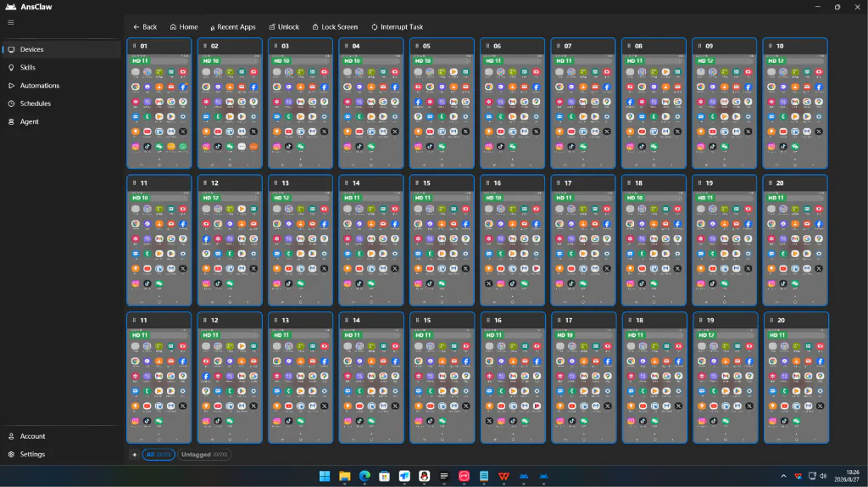The width and height of the screenshot is (868, 487).
Task: Open WPS Office from the taskbar
Action: [x=504, y=476]
